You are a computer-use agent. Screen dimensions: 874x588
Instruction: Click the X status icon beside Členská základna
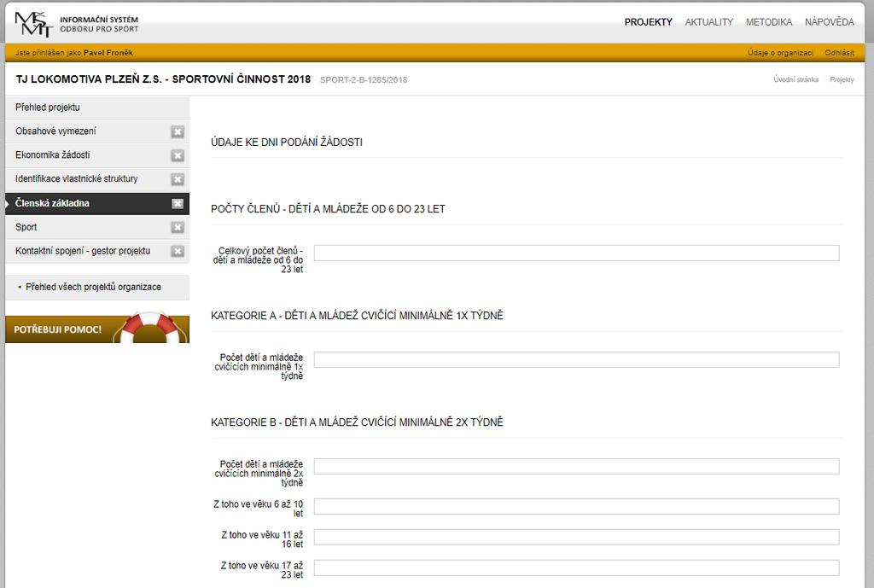(178, 203)
